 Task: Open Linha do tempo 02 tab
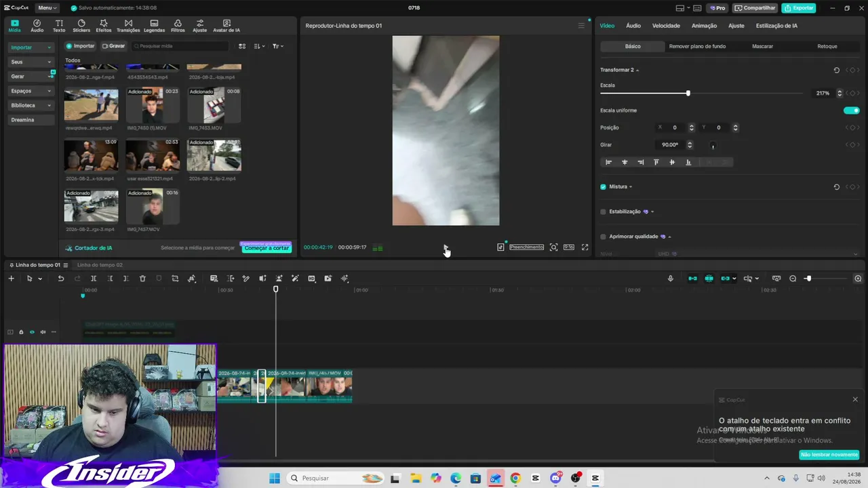[100, 265]
